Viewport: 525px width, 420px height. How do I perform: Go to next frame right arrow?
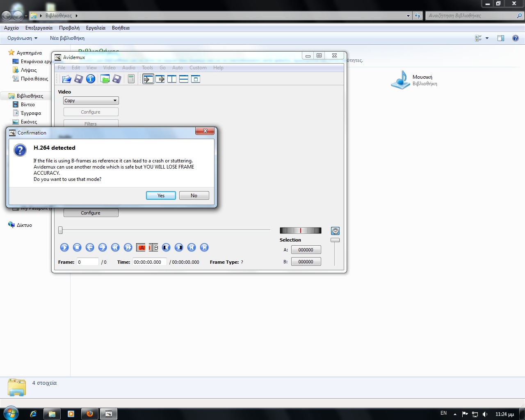click(103, 247)
